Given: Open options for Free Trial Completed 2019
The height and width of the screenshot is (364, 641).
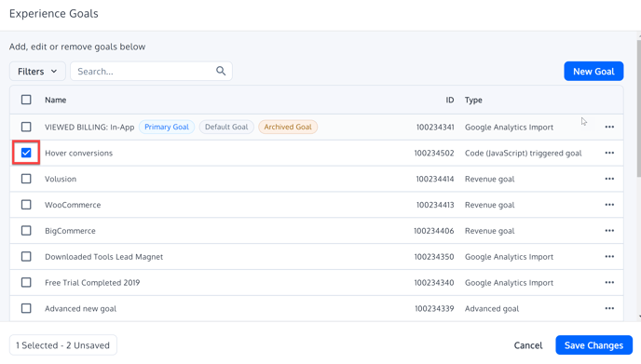Looking at the screenshot, I should pyautogui.click(x=609, y=283).
